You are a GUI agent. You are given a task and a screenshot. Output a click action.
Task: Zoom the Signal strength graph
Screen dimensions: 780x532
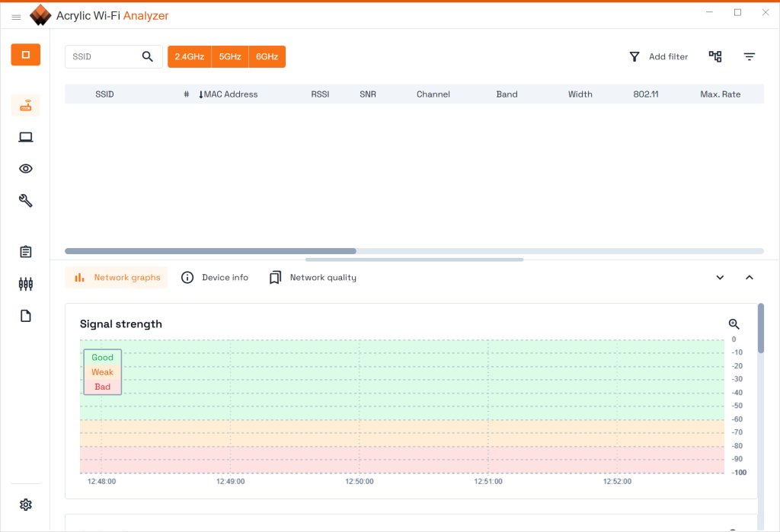(734, 324)
